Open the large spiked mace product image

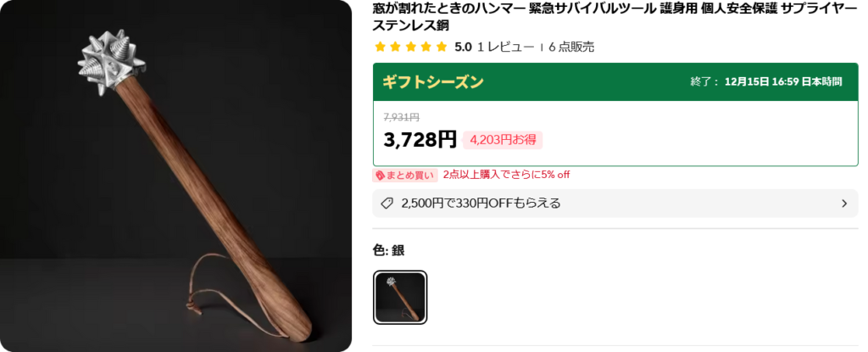(175, 176)
